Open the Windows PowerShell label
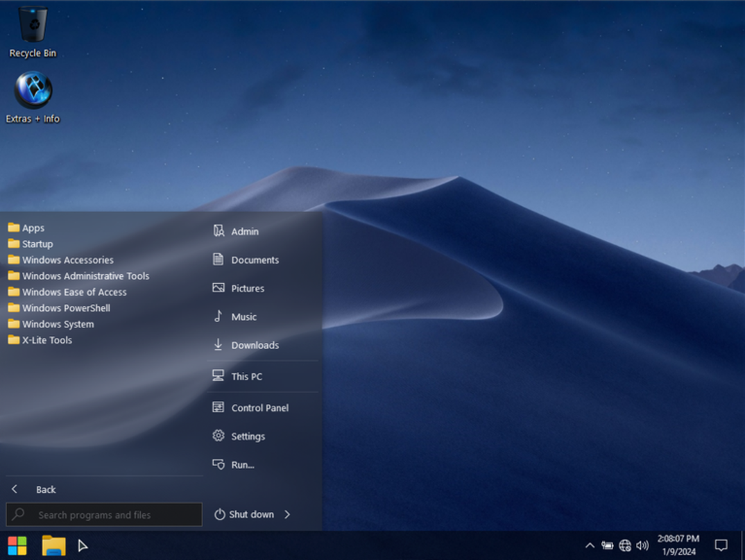Screen dimensions: 745x560 tap(66, 308)
